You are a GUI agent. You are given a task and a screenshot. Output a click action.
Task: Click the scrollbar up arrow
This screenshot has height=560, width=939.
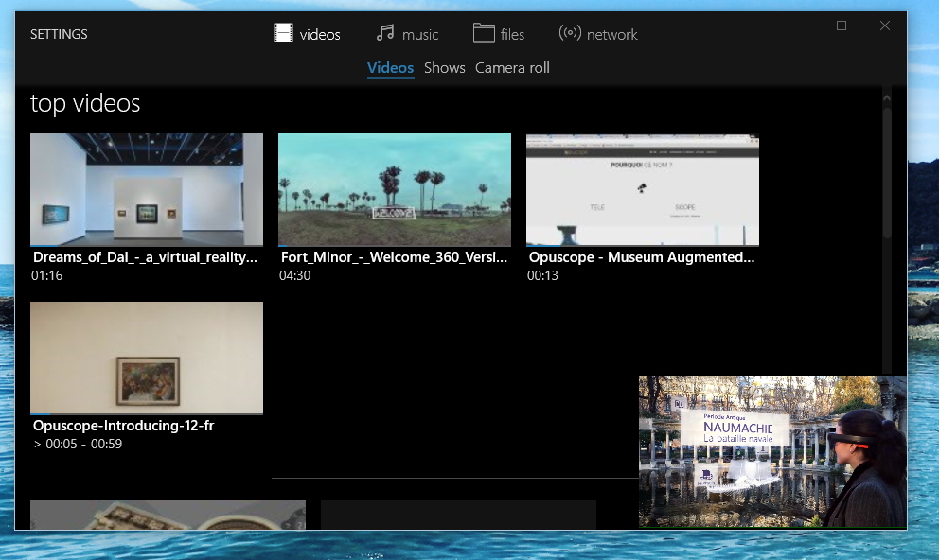887,96
